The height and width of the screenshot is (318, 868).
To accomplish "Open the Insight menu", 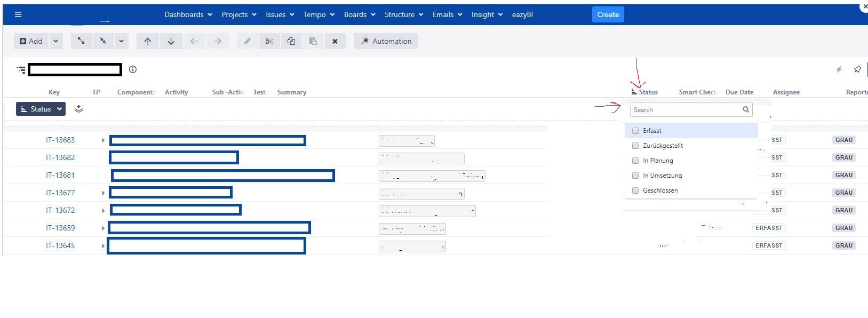I will click(487, 14).
